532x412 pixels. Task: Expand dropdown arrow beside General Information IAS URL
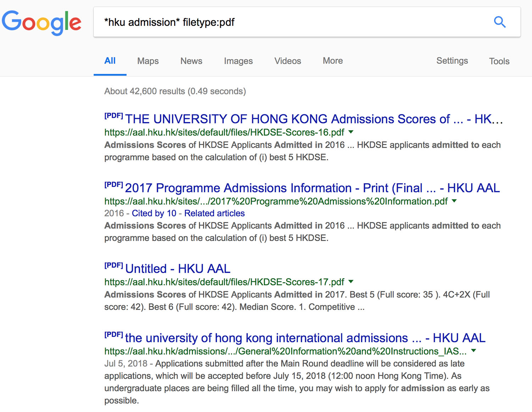point(473,351)
